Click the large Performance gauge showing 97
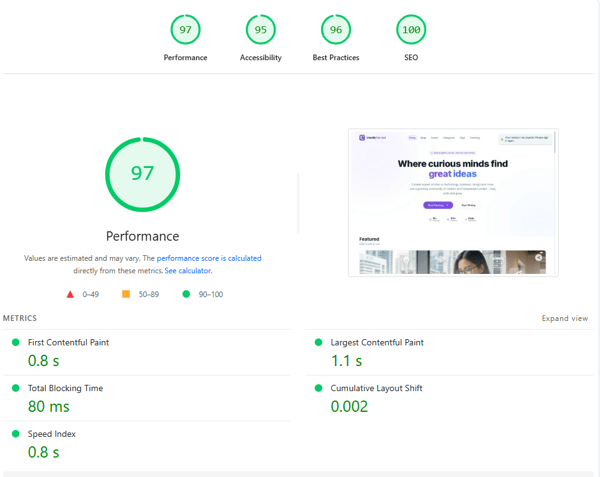The width and height of the screenshot is (600, 477). (x=142, y=174)
